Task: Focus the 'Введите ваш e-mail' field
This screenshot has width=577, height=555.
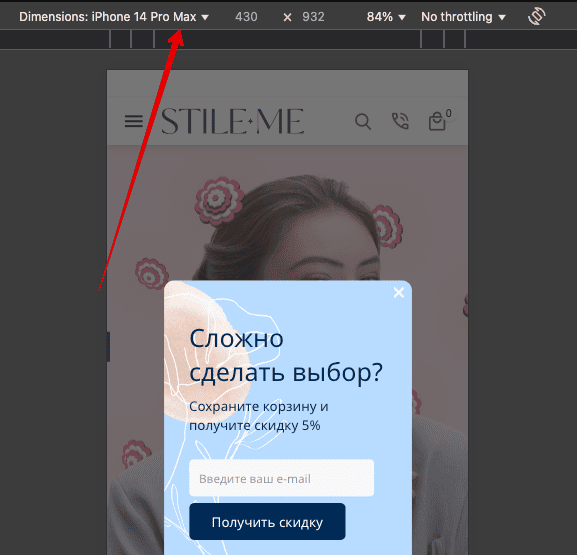Action: pos(282,478)
